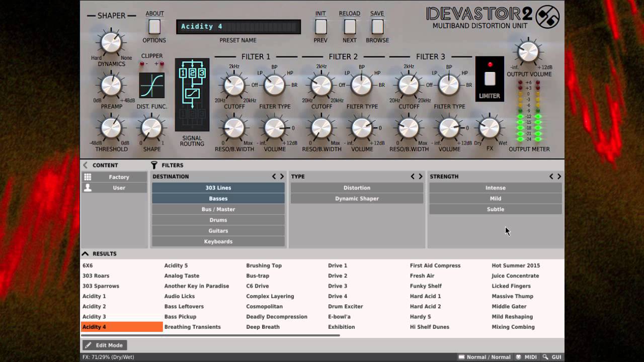The height and width of the screenshot is (362, 644).
Task: Click Filter 1 cutoff knob
Action: (x=234, y=85)
